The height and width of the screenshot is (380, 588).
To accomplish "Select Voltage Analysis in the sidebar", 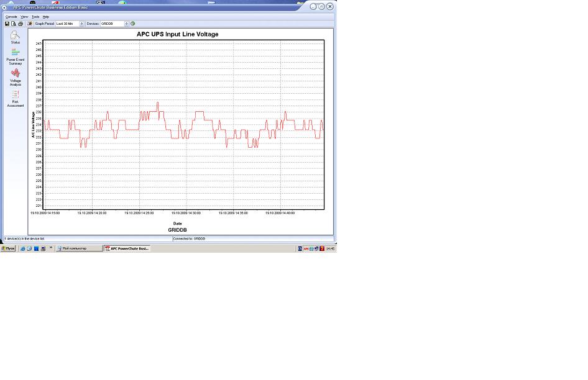I will pyautogui.click(x=15, y=77).
